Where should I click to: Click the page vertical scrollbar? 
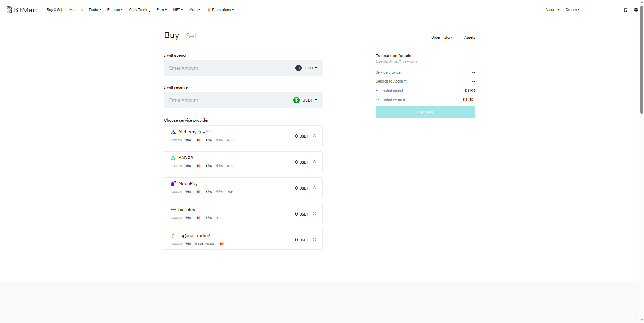point(642,59)
